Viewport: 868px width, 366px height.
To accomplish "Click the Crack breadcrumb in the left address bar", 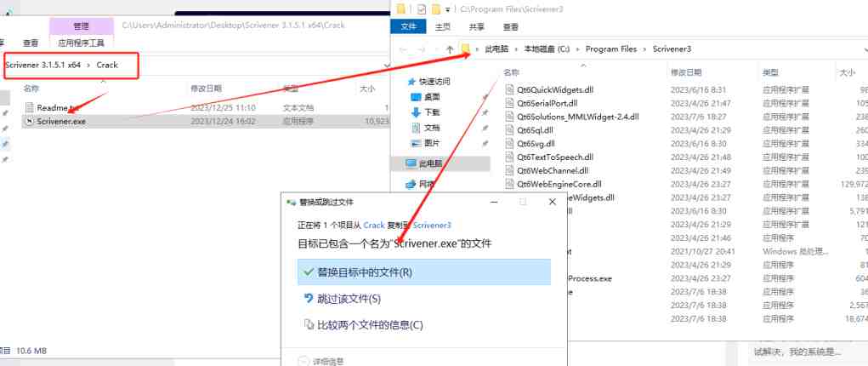I will [x=107, y=65].
